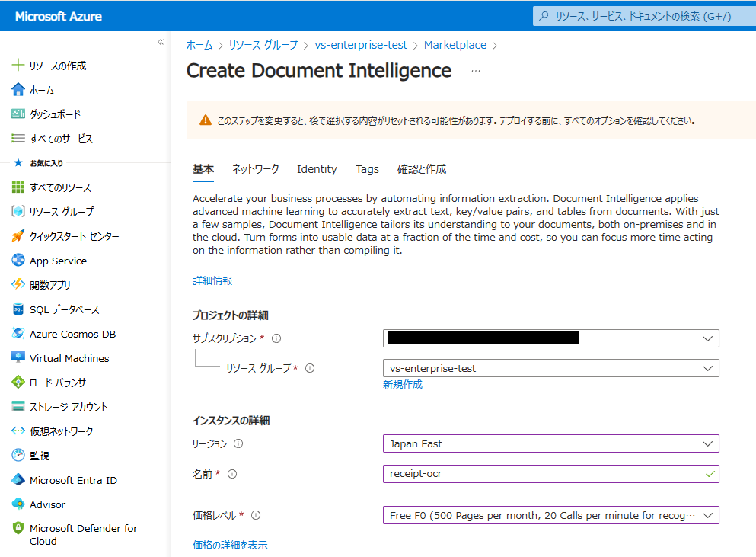Click the すべてのサービス list icon
The width and height of the screenshot is (756, 557).
pyautogui.click(x=18, y=139)
